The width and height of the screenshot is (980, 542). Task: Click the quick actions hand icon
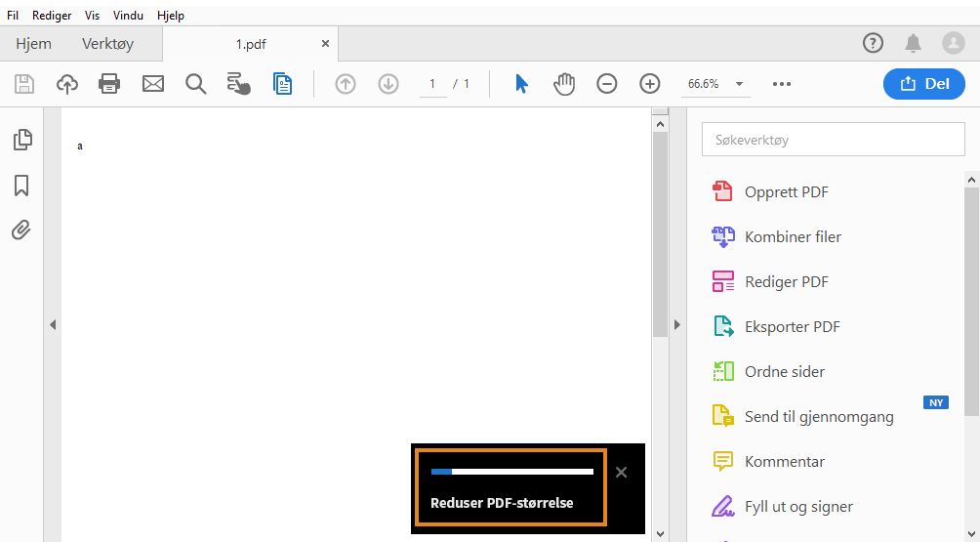(x=239, y=84)
